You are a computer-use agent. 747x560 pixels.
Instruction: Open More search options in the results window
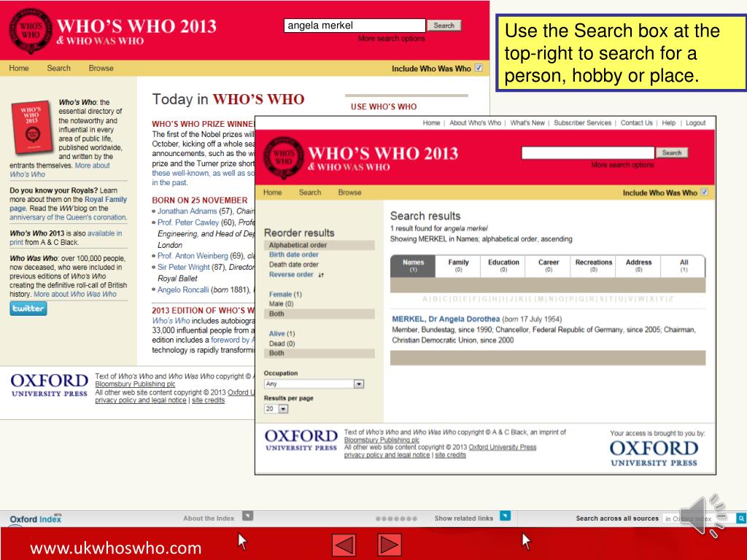[622, 165]
